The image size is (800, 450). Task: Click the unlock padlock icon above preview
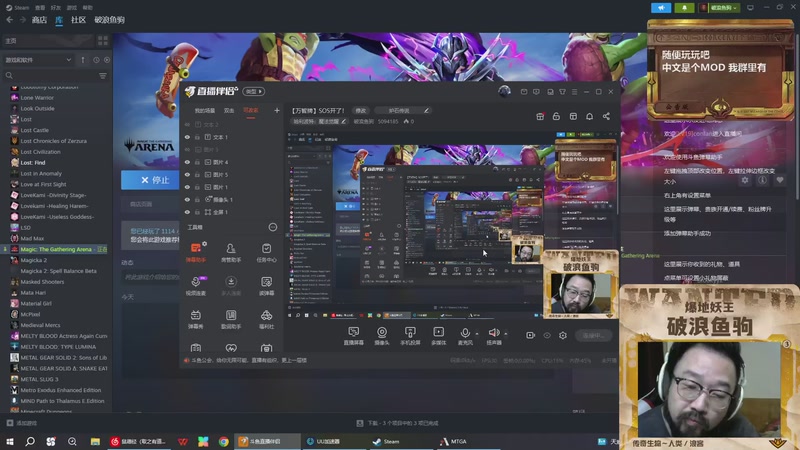pos(556,116)
